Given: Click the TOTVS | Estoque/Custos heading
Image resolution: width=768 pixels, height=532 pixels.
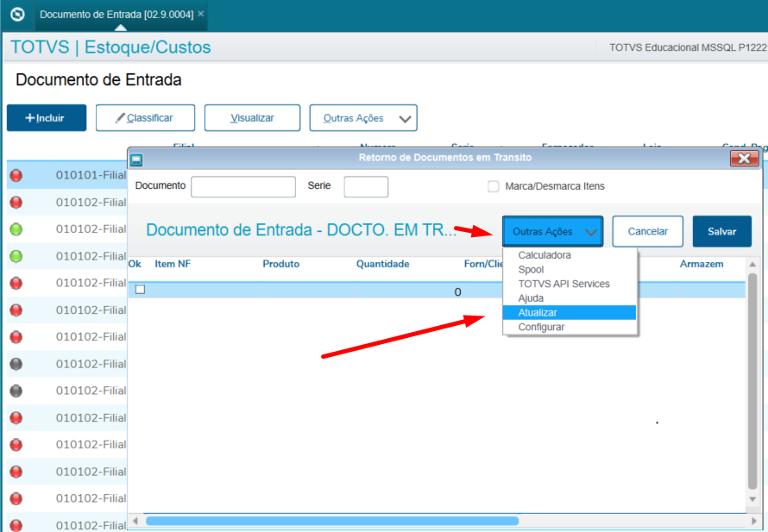Looking at the screenshot, I should [x=110, y=47].
